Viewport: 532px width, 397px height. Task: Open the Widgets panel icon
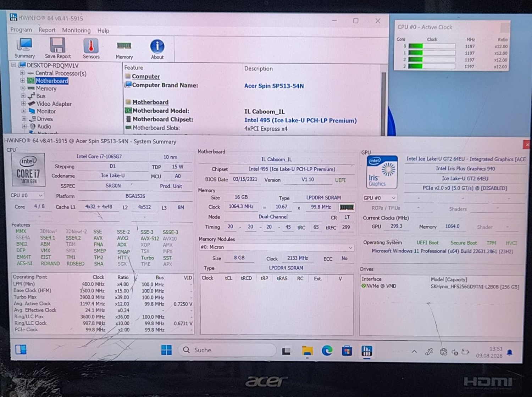pyautogui.click(x=21, y=350)
